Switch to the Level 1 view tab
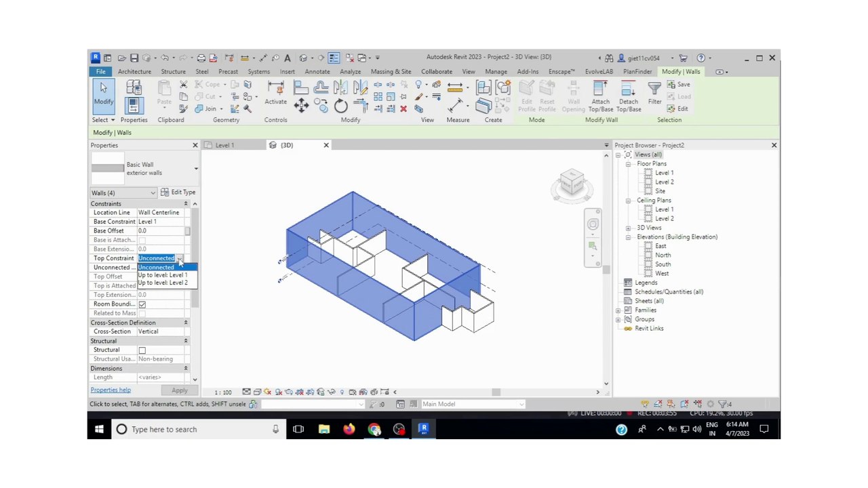The height and width of the screenshot is (488, 868). coord(224,145)
